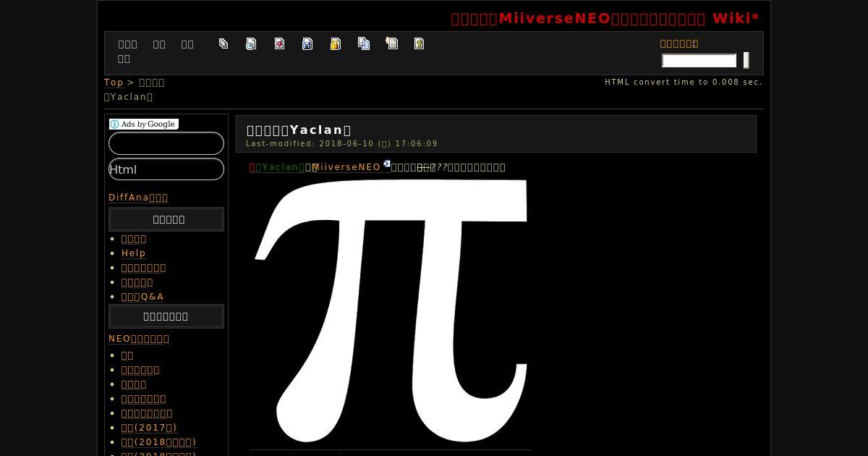
Task: Click the Last-modified 2018-06-10 timestamp
Action: [342, 143]
